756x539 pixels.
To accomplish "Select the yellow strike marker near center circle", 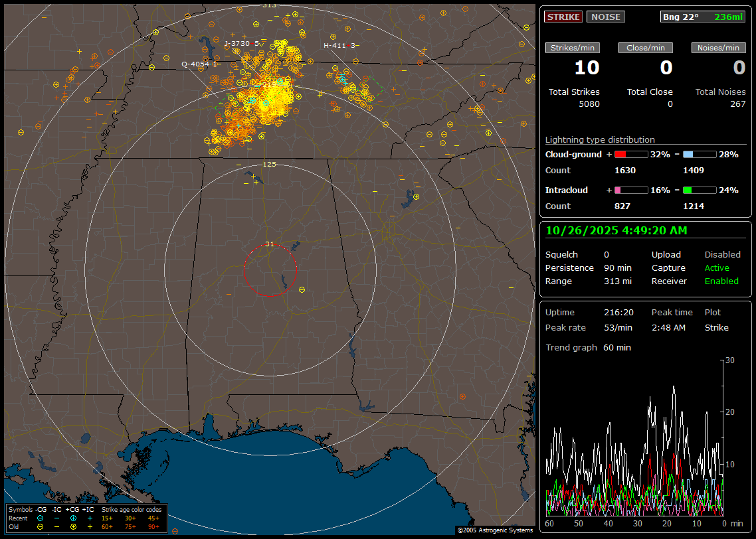I will click(x=302, y=289).
